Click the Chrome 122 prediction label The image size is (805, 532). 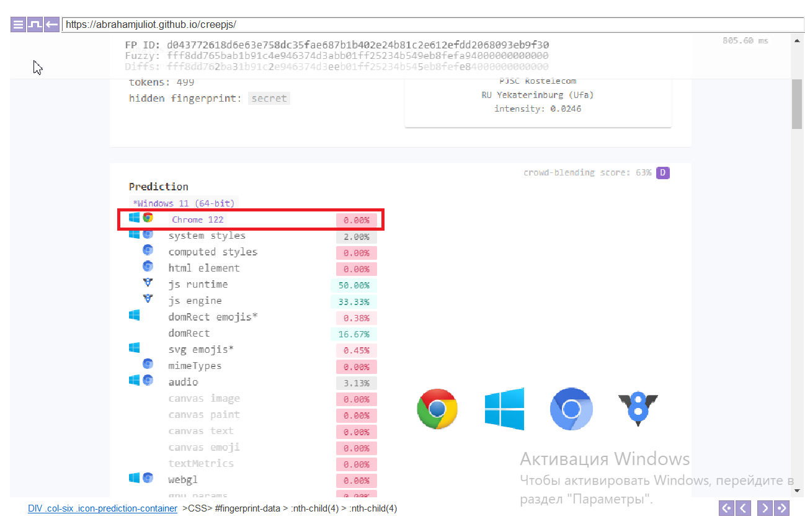click(198, 219)
